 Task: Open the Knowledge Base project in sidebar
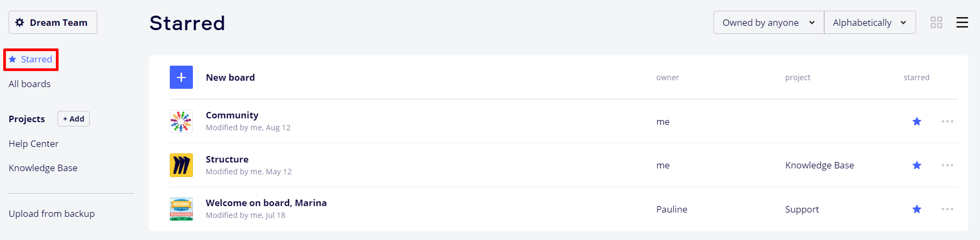click(x=43, y=168)
